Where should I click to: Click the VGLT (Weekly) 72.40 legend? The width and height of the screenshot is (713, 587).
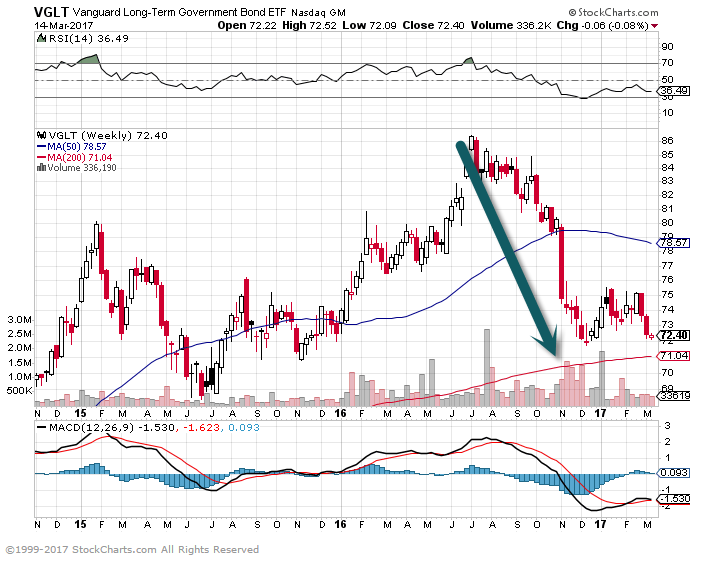[108, 135]
